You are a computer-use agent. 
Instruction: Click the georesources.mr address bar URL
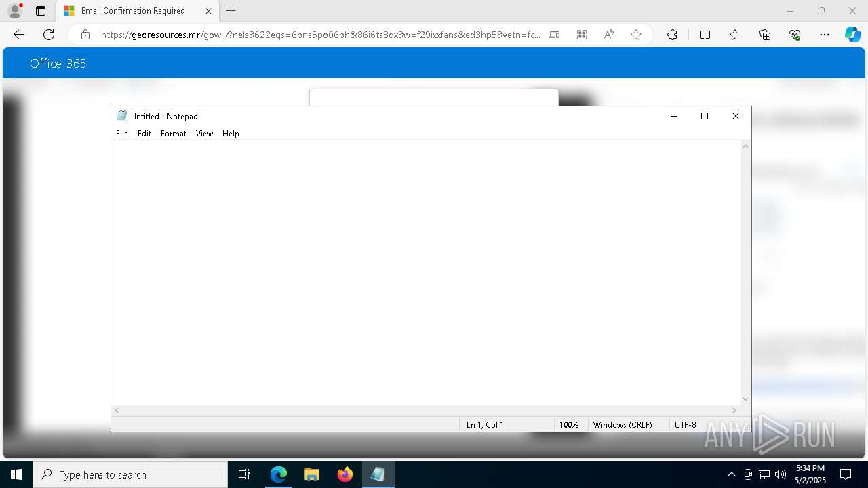point(320,35)
